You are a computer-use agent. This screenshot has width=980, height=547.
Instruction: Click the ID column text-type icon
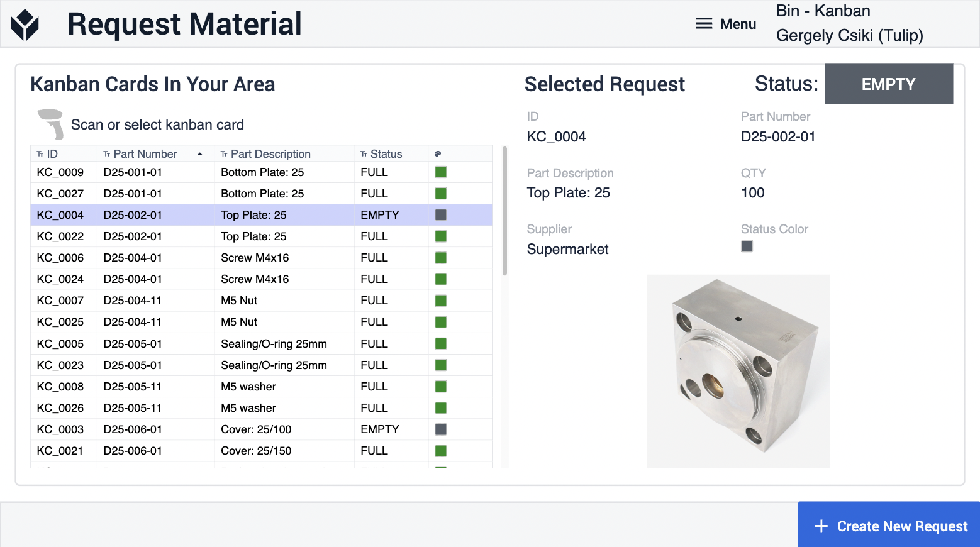coord(40,154)
